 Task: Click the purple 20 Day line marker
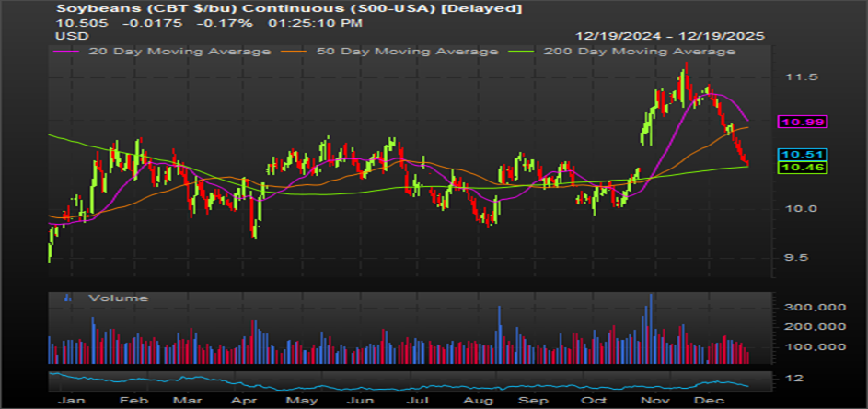click(x=66, y=52)
